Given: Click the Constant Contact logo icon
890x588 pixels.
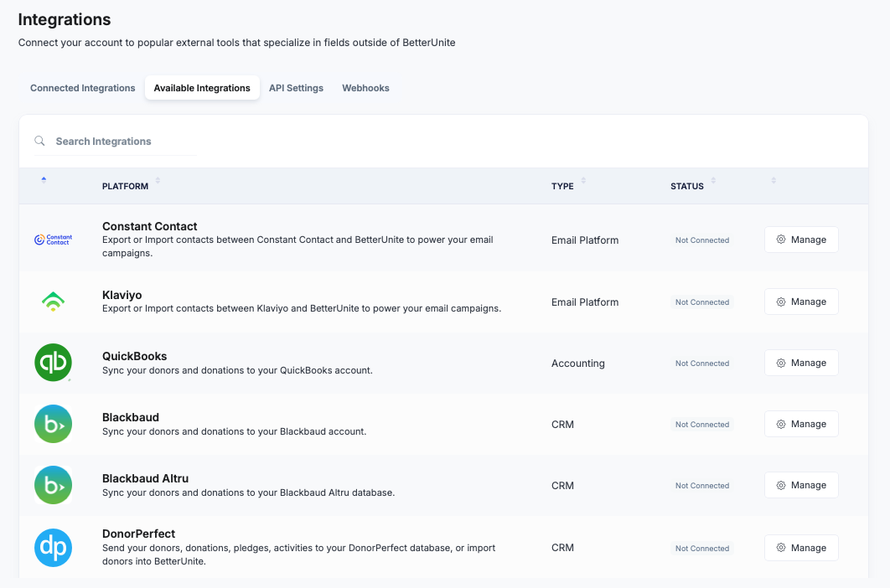Looking at the screenshot, I should pos(54,240).
